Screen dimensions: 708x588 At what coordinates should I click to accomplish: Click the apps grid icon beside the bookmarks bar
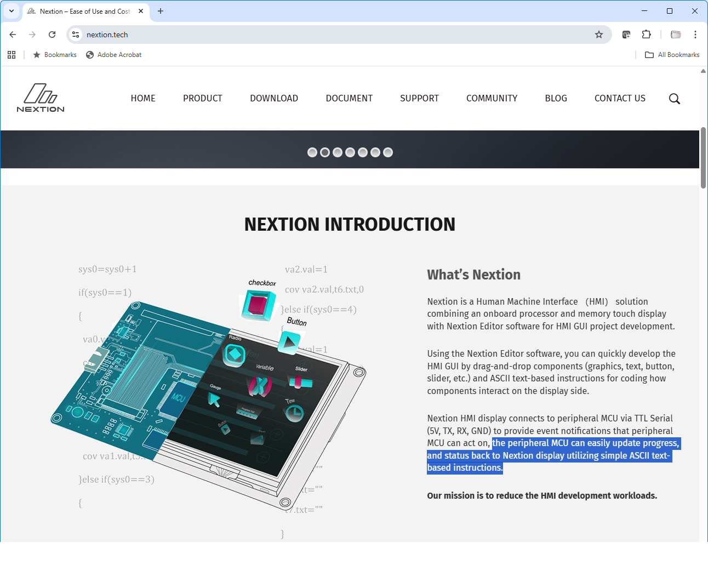[12, 54]
